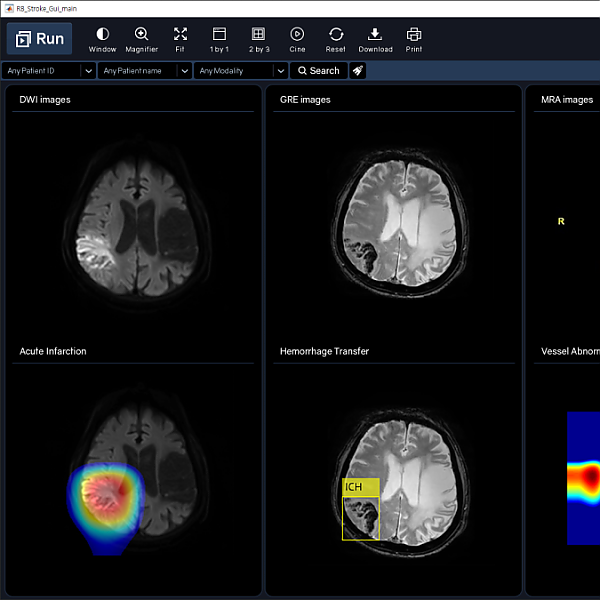Download the current images
Viewport: 600px width, 600px height.
[375, 39]
